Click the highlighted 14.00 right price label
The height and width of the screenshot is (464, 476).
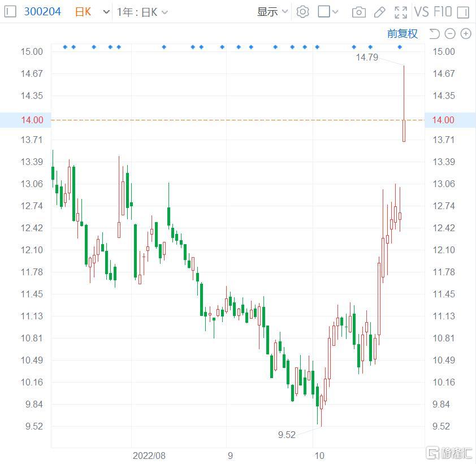click(443, 120)
